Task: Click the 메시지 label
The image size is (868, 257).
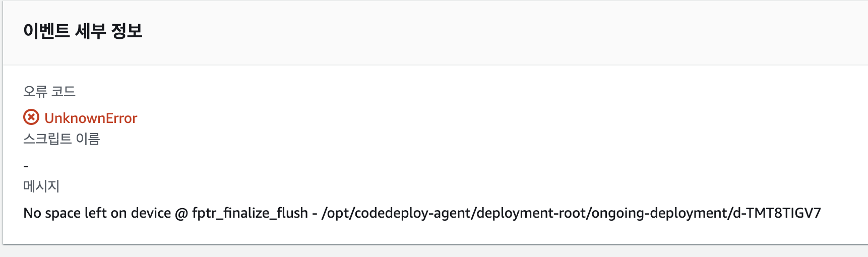Action: [x=41, y=186]
